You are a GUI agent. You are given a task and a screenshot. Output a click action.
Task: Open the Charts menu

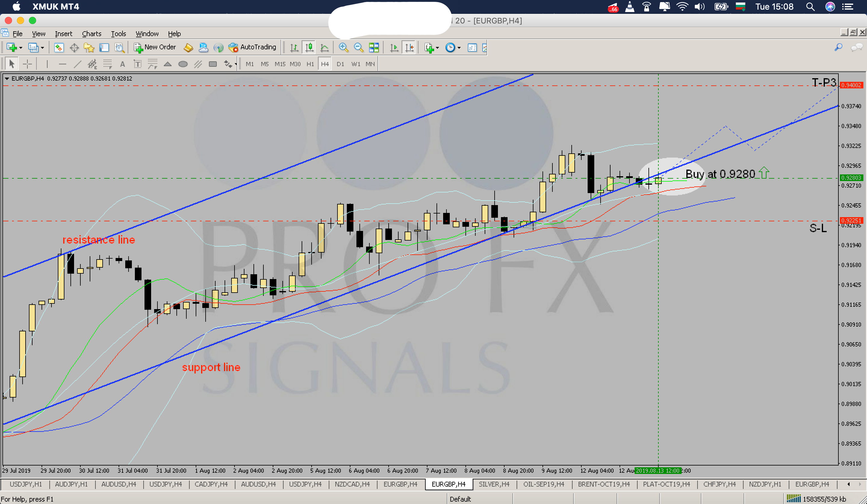point(91,33)
